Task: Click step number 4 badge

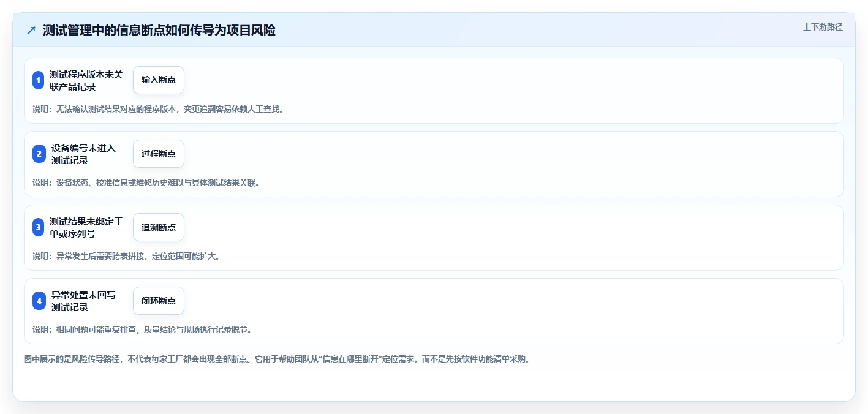Action: coord(39,301)
